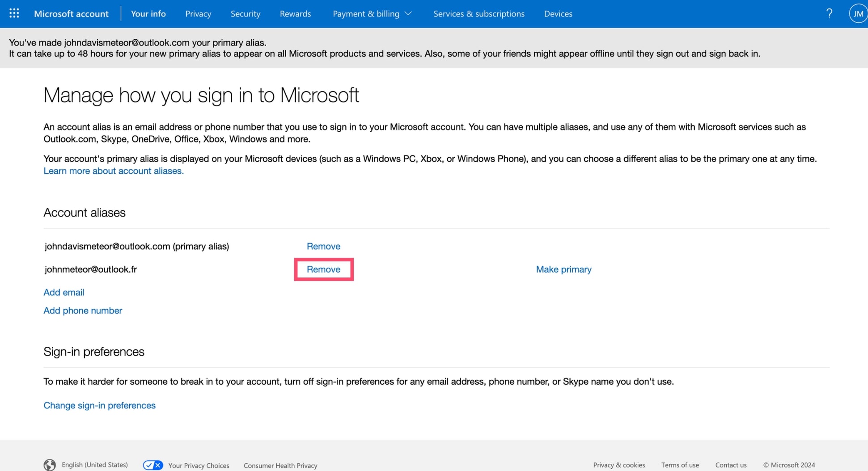
Task: Click the johnmeteor@outlook.fr alias text
Action: pyautogui.click(x=91, y=269)
